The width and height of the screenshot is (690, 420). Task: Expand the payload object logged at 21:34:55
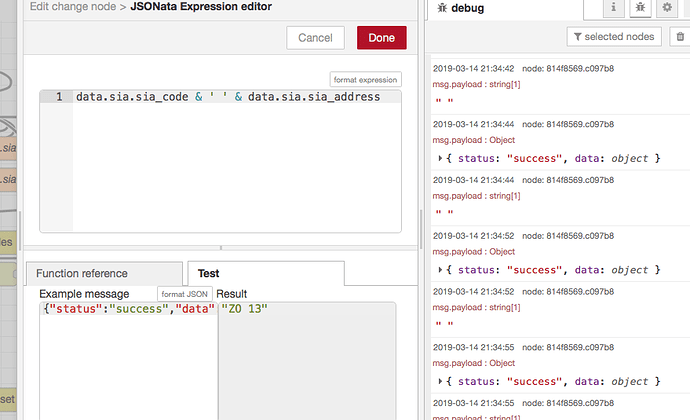(x=440, y=381)
